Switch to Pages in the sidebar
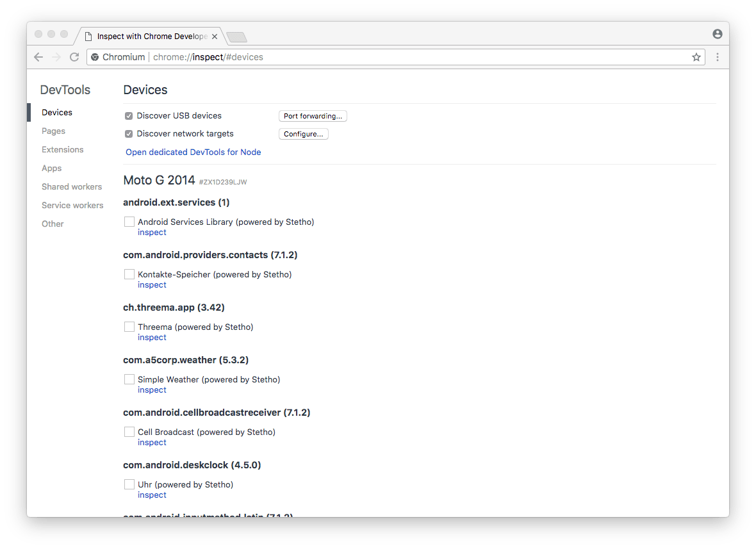 (x=53, y=131)
